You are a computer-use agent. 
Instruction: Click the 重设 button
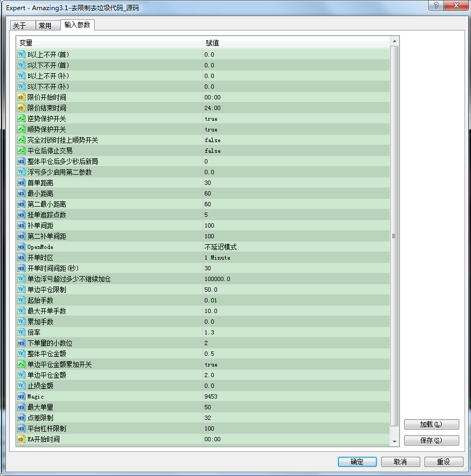444,462
